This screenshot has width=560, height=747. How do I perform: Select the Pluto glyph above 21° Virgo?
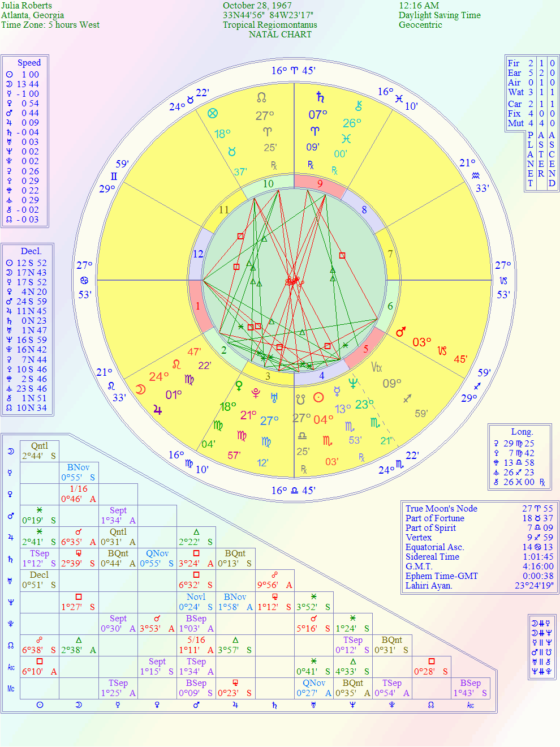256,392
